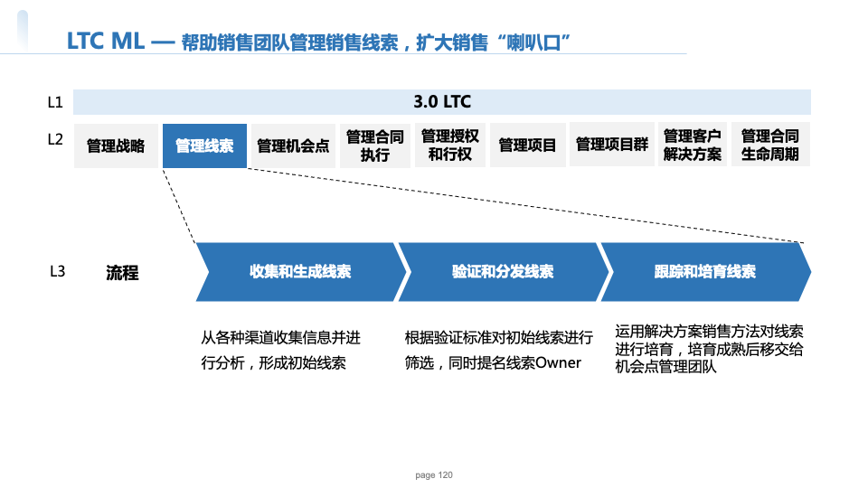Select the '管理项目' box
Screen dimensions: 868x488
pos(527,145)
